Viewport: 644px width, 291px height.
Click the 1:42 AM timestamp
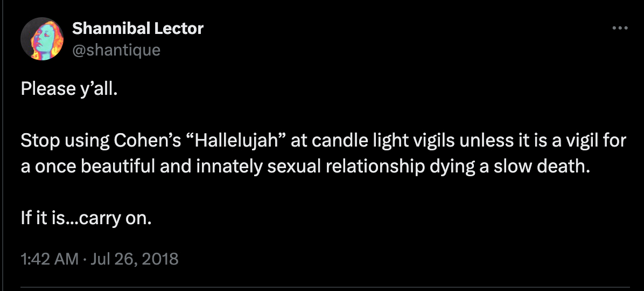point(50,259)
